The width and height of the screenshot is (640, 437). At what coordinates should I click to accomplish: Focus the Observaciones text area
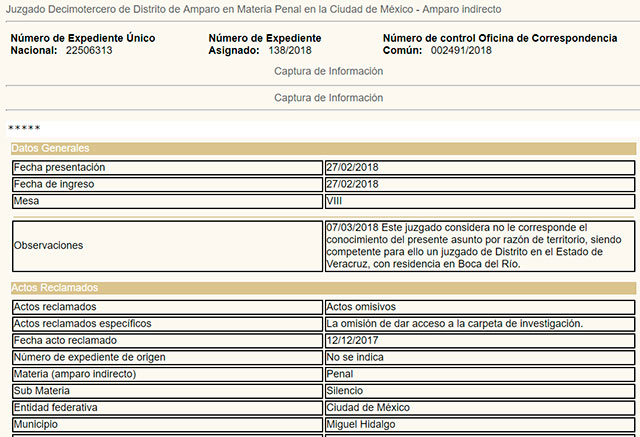pyautogui.click(x=479, y=245)
